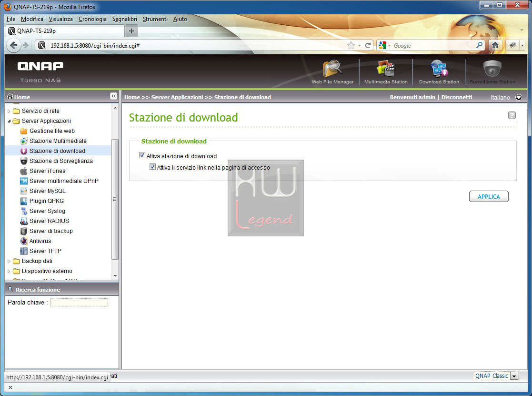Click the Stazione di Sorveglianza camera icon
The width and height of the screenshot is (532, 396).
(x=24, y=161)
